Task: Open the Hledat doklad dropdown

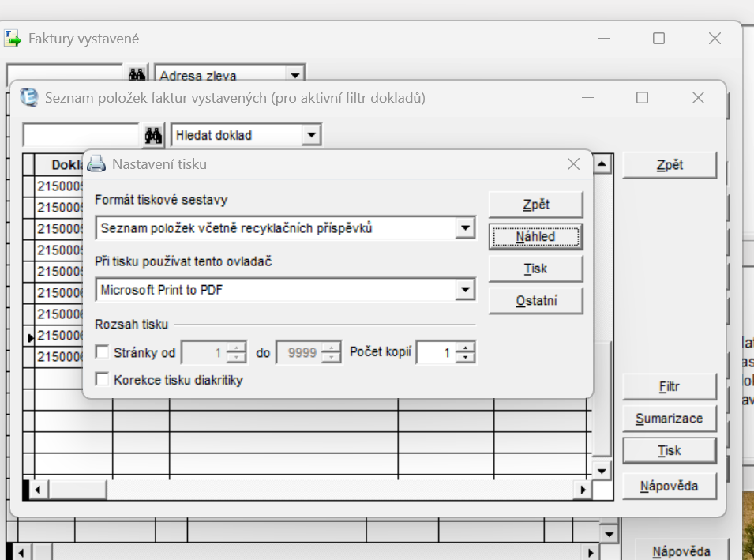Action: click(x=312, y=135)
